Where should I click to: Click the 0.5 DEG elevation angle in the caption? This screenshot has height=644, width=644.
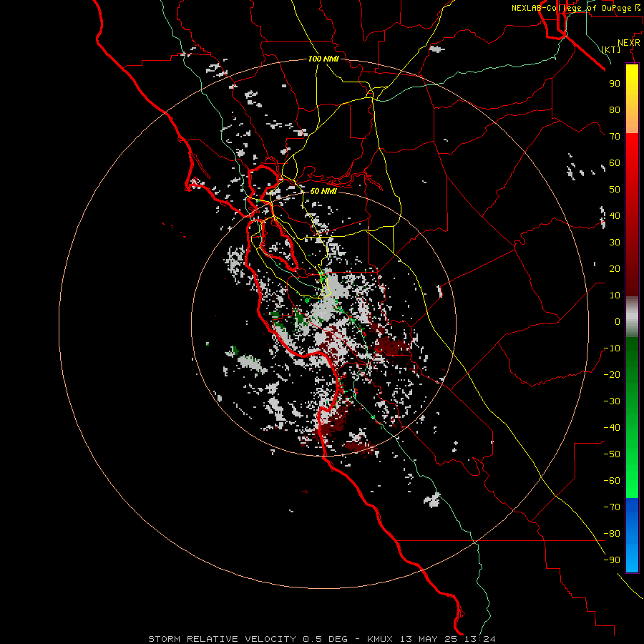pos(325,639)
